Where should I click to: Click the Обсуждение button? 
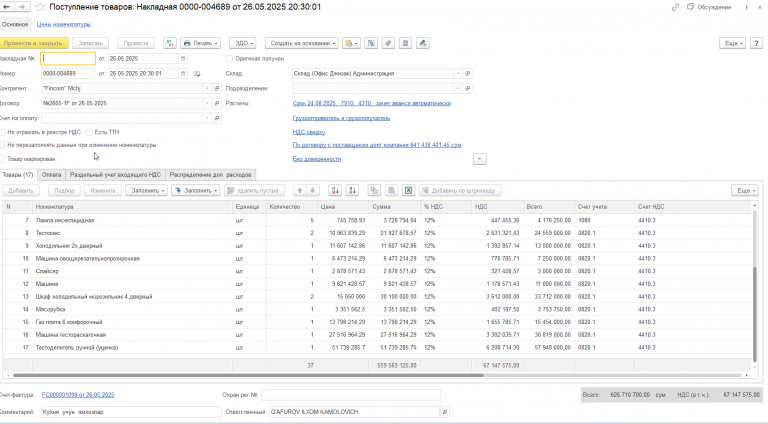coord(709,7)
